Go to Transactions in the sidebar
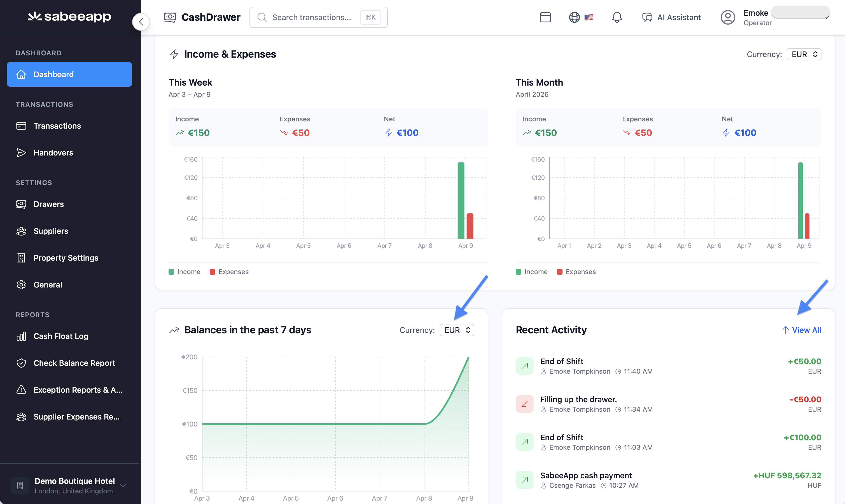This screenshot has width=845, height=504. click(x=57, y=126)
